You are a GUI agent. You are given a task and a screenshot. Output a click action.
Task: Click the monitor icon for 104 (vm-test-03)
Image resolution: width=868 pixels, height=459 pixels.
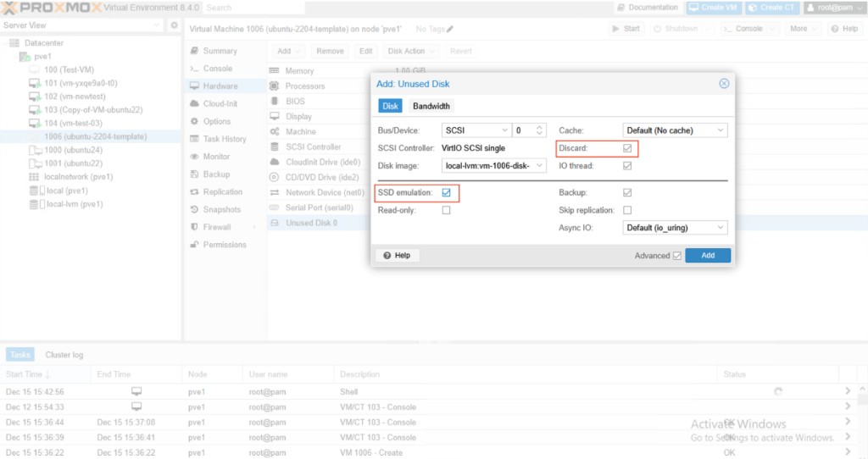click(35, 124)
